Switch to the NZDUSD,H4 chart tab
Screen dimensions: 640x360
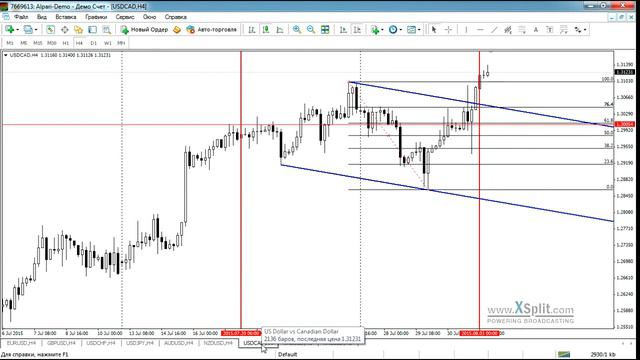(218, 343)
